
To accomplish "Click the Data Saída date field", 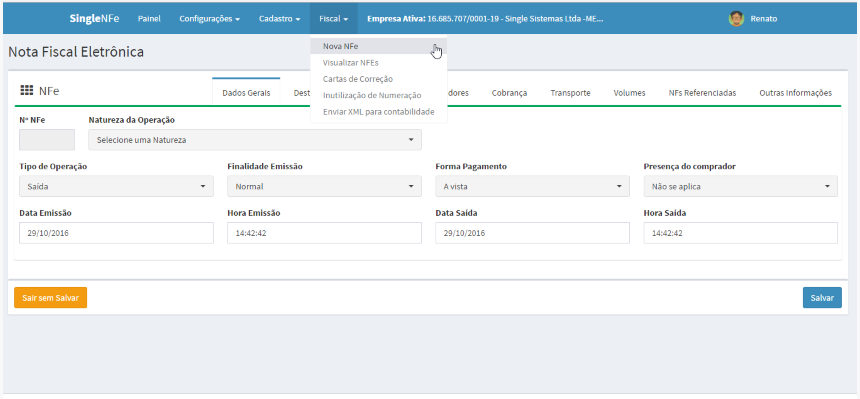I will [x=532, y=233].
